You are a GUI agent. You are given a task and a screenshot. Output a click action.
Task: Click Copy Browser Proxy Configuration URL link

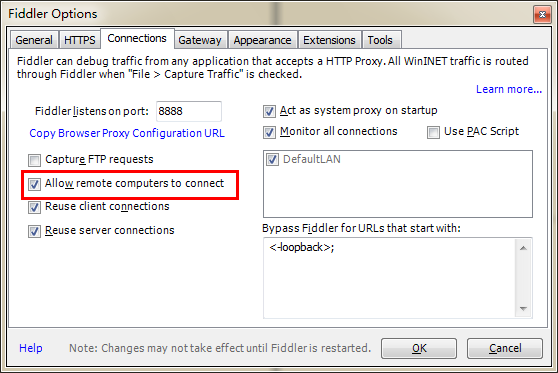point(127,133)
